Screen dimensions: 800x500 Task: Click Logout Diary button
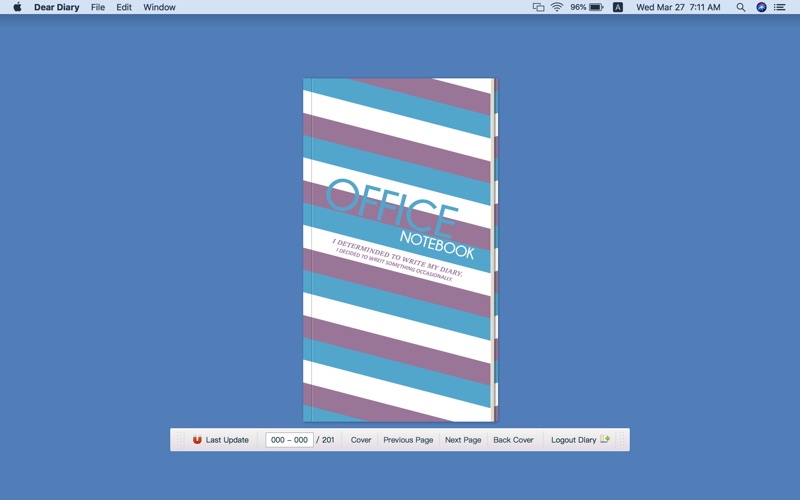[580, 440]
